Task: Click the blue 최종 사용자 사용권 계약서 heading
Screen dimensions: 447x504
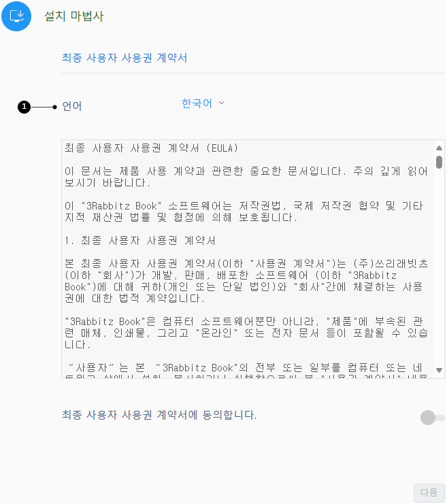Action: [125, 58]
